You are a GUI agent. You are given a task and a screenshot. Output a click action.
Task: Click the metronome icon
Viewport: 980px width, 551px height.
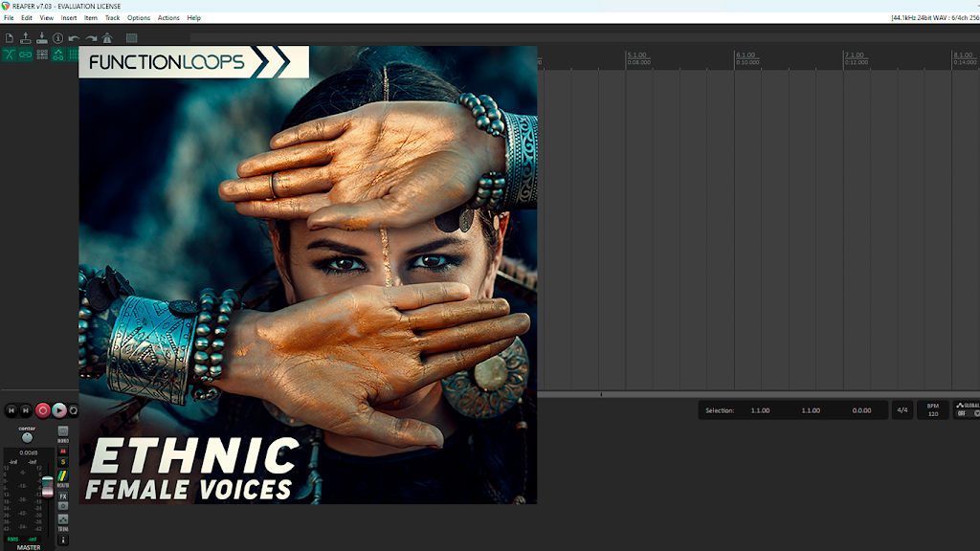(107, 38)
